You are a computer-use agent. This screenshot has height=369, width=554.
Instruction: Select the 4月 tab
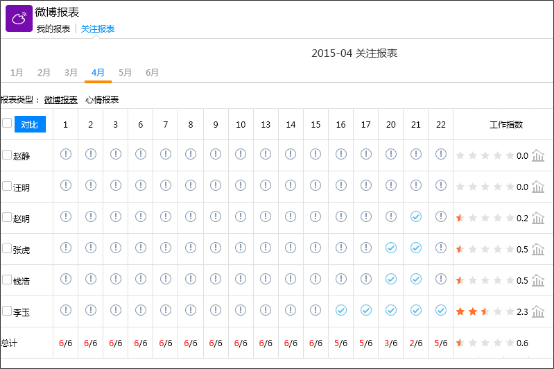pyautogui.click(x=98, y=72)
